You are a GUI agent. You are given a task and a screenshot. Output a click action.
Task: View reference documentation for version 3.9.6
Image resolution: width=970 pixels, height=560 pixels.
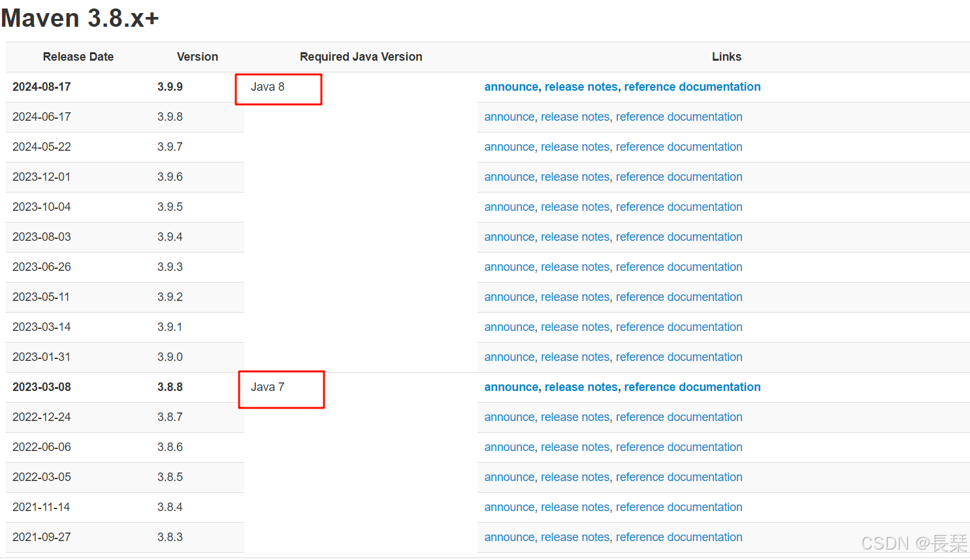coord(679,176)
